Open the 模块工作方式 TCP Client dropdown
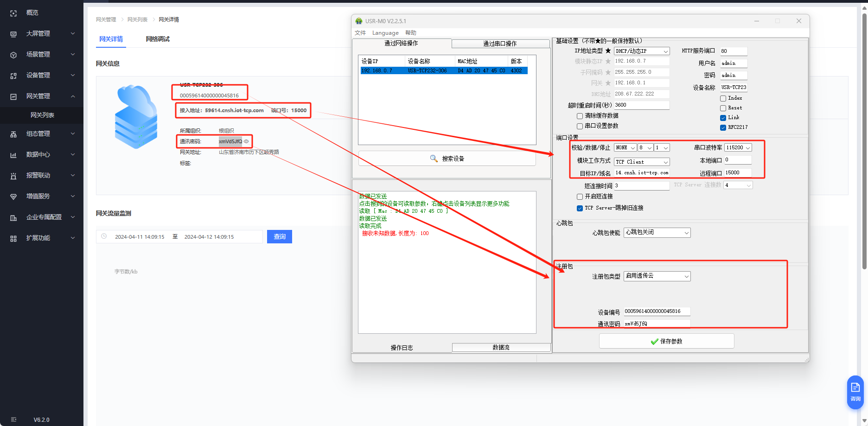 [x=642, y=162]
